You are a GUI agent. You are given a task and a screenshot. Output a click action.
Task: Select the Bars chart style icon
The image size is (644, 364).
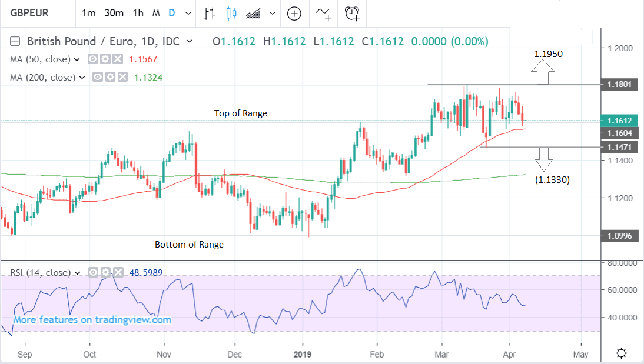coord(209,14)
